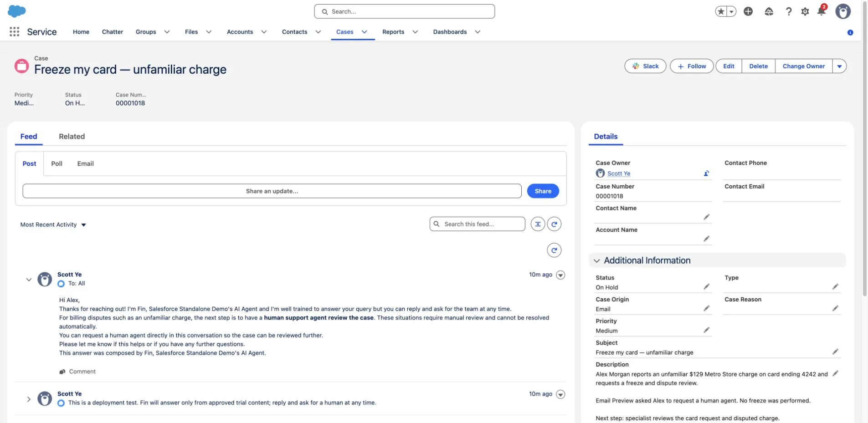868x423 pixels.
Task: Open Chatter in navigation bar
Action: (x=113, y=32)
